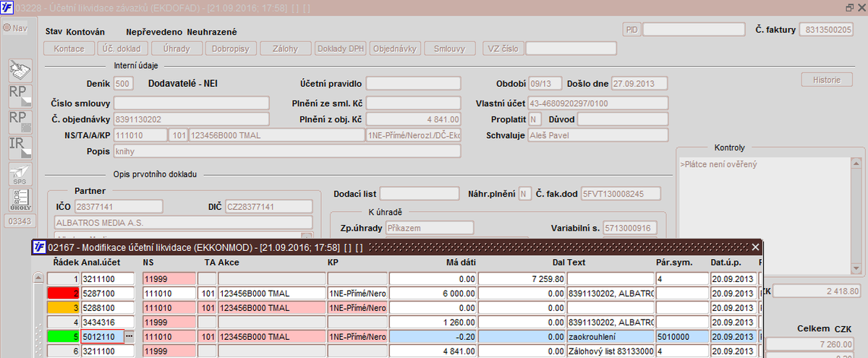Restore down the main window icon
Screen dimensions: 868x358
[849, 7]
